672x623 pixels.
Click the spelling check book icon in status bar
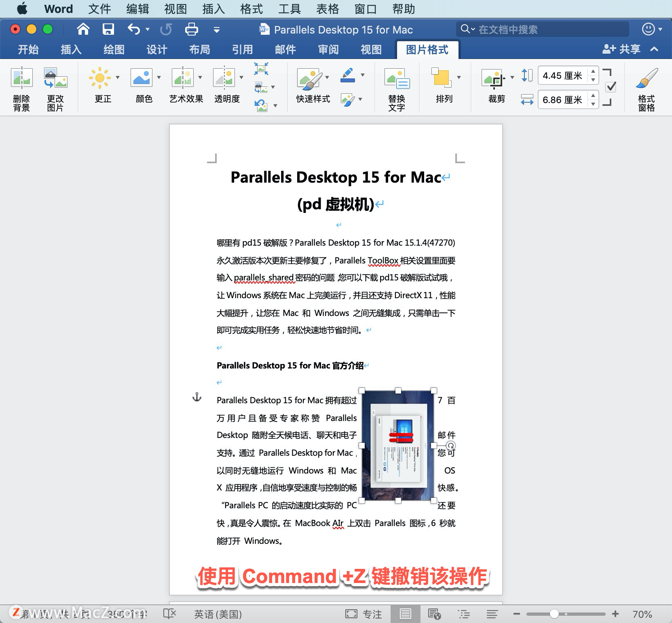point(170,614)
